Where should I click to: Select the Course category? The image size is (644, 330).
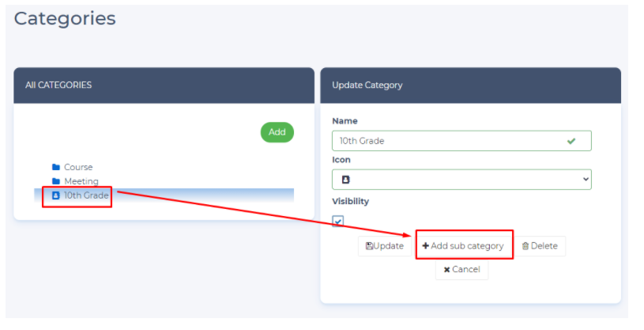[77, 167]
